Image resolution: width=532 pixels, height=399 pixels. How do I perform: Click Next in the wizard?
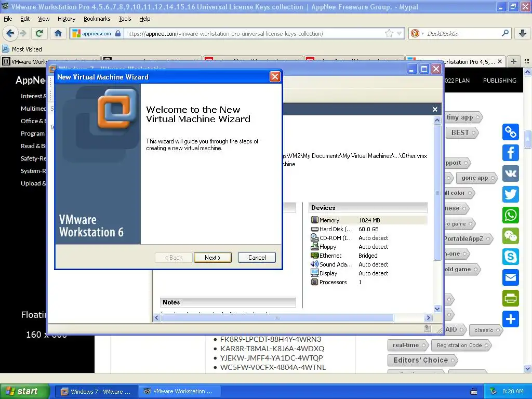click(x=212, y=258)
